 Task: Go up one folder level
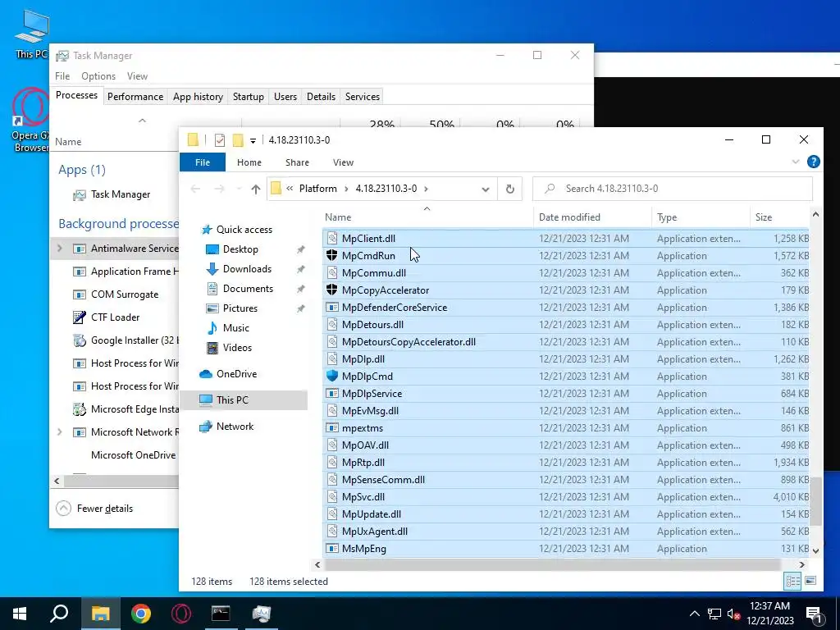(x=256, y=189)
